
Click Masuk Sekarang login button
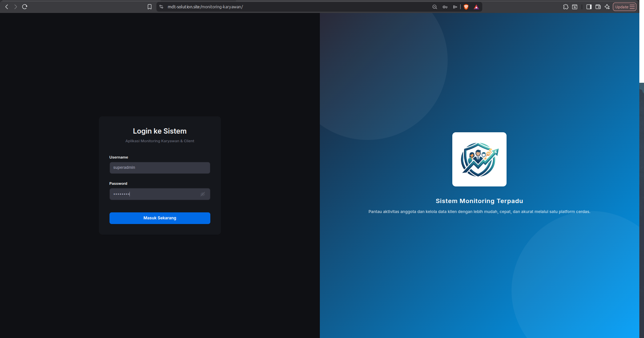coord(160,218)
